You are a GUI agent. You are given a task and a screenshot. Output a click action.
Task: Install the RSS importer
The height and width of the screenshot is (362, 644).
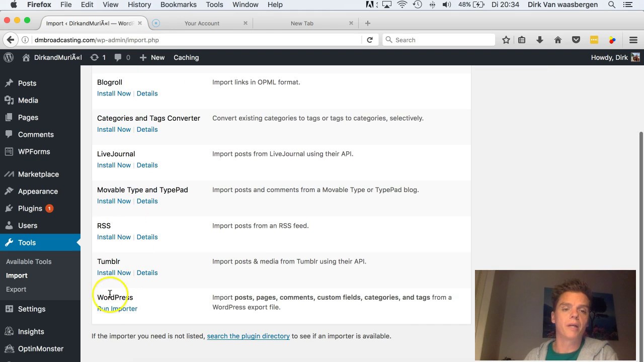[114, 237]
